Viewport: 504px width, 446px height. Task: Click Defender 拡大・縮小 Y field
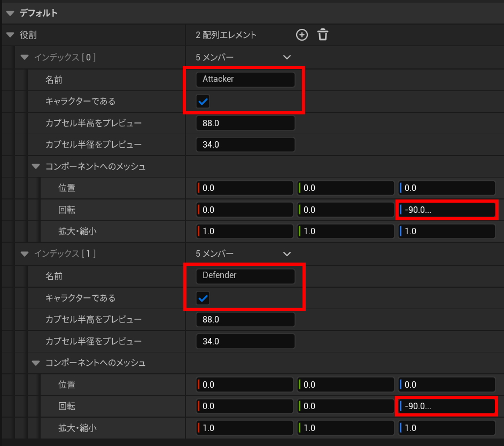(x=346, y=428)
